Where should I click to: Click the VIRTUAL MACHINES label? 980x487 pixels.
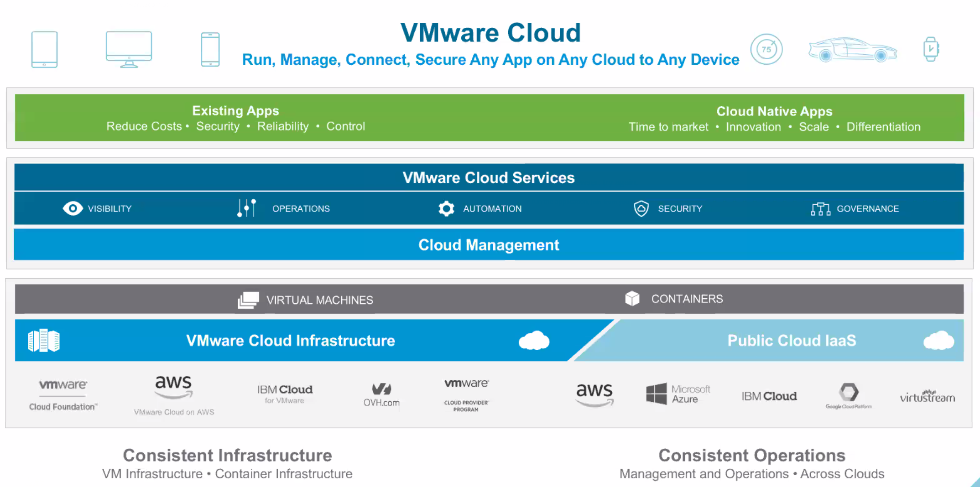click(320, 300)
